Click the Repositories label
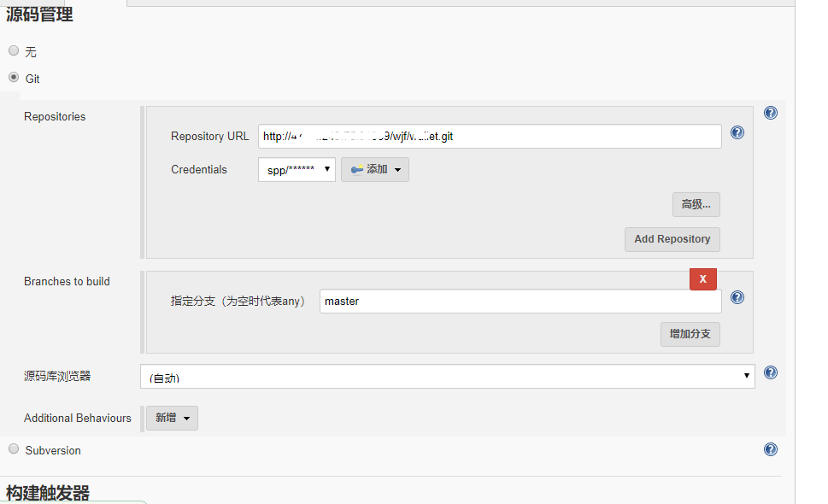 [x=55, y=117]
